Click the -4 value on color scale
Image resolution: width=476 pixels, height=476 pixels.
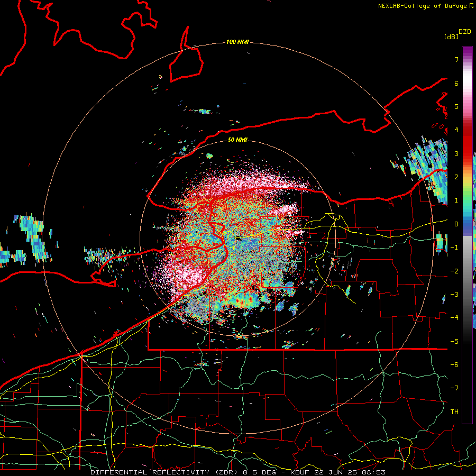click(x=454, y=318)
